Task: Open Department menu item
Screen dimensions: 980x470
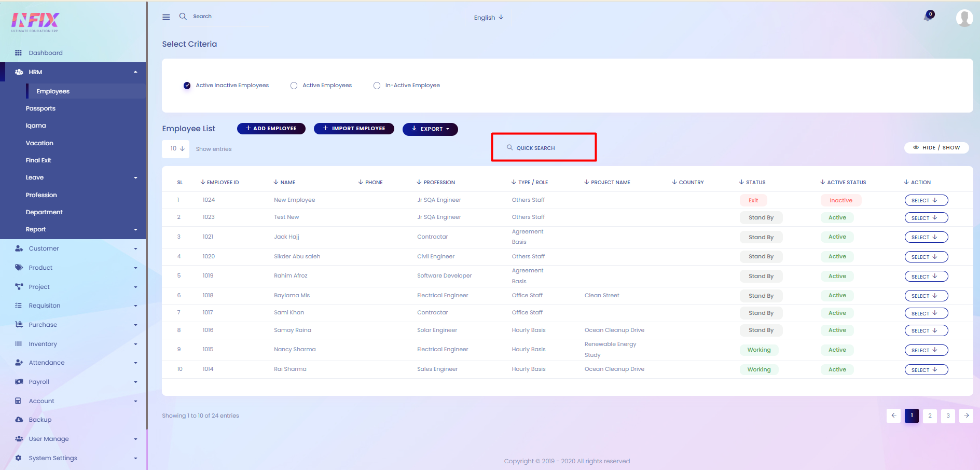Action: tap(44, 212)
